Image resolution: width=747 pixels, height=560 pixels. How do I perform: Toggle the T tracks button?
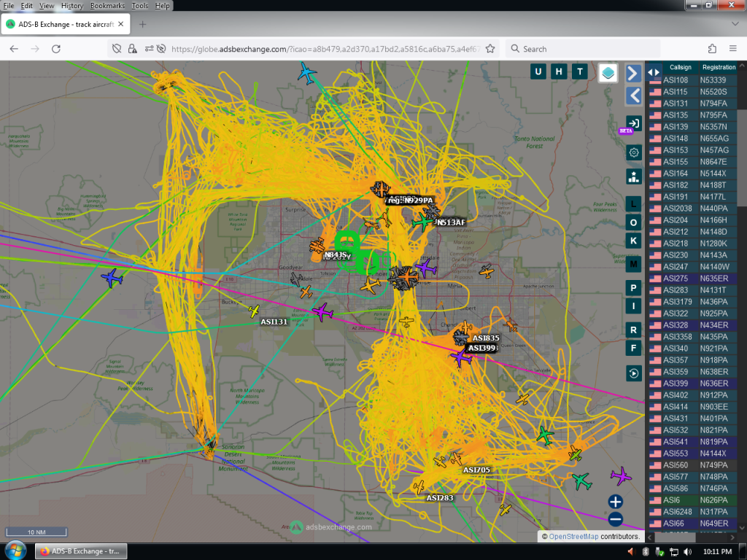[x=580, y=72]
